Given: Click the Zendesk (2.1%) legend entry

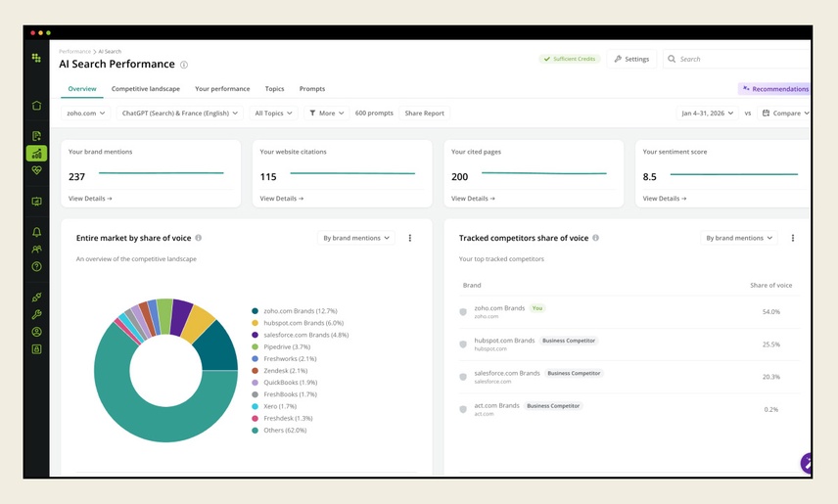Looking at the screenshot, I should tap(280, 370).
